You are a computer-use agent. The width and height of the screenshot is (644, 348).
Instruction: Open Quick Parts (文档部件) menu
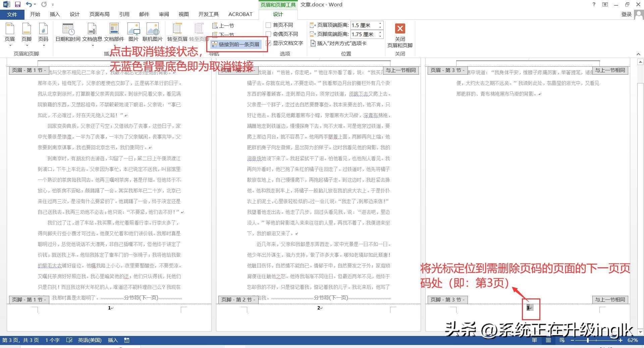(x=114, y=34)
